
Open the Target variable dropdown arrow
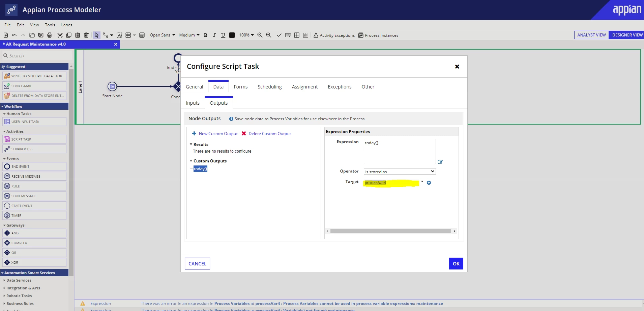pyautogui.click(x=422, y=182)
